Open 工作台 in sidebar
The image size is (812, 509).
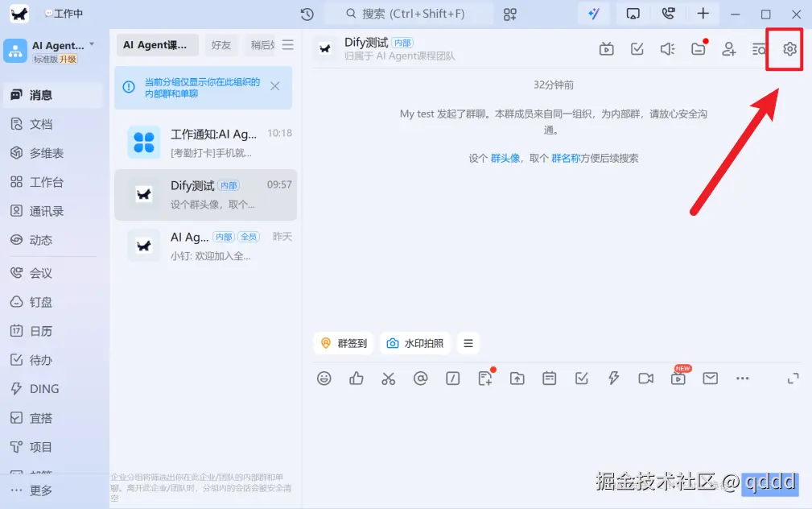tap(53, 182)
